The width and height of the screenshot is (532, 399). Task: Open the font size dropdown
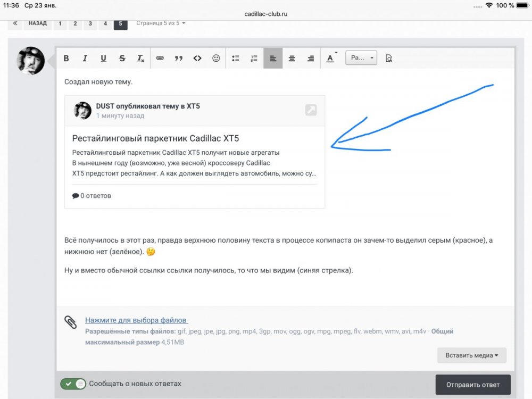click(361, 59)
